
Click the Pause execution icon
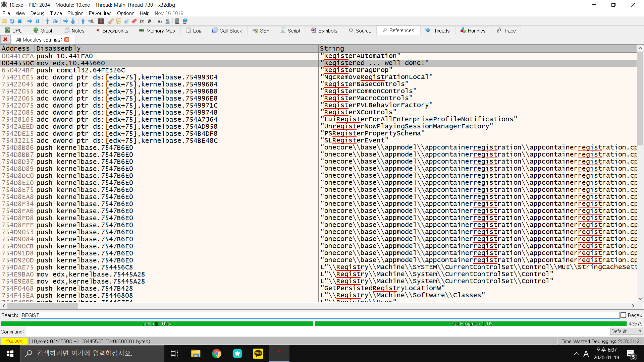(38, 21)
